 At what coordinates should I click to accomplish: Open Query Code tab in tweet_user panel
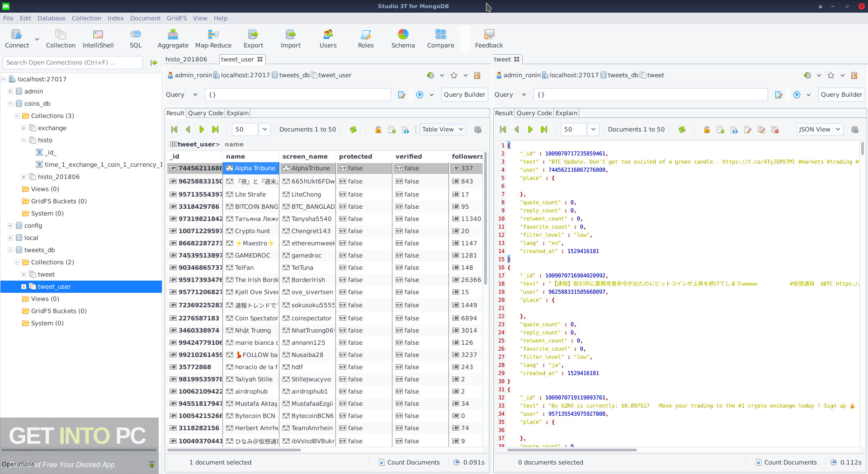point(206,113)
